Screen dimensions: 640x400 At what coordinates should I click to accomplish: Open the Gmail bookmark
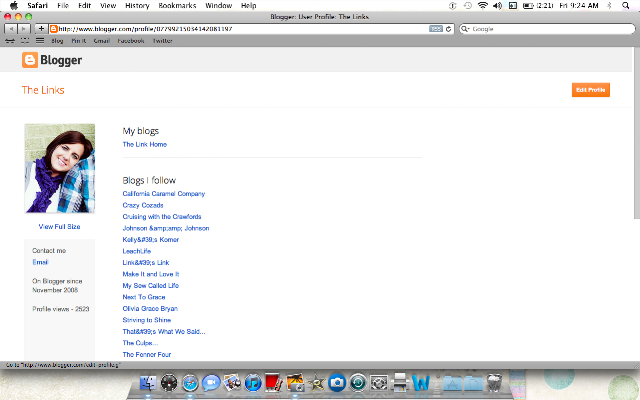coord(102,41)
